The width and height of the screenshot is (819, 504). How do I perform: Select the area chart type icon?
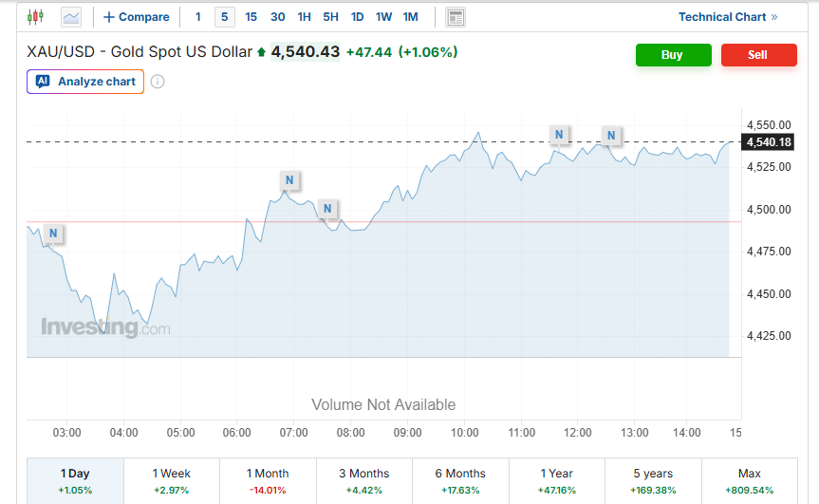[x=71, y=17]
